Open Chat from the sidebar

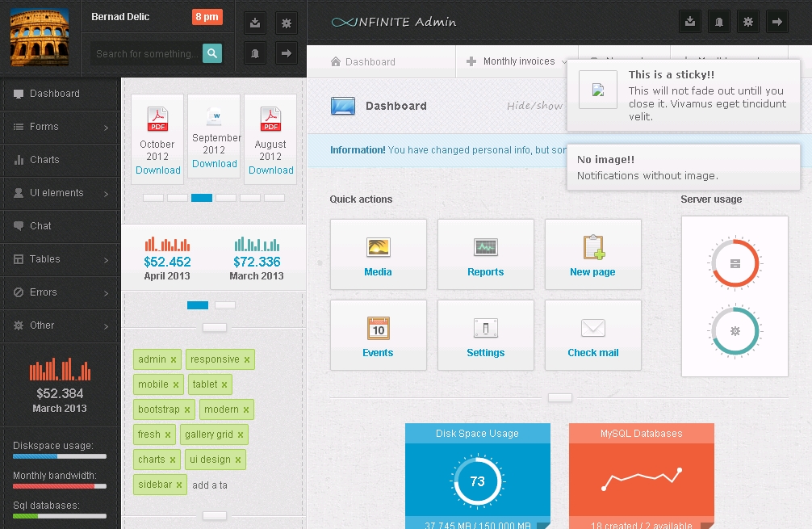coord(40,226)
